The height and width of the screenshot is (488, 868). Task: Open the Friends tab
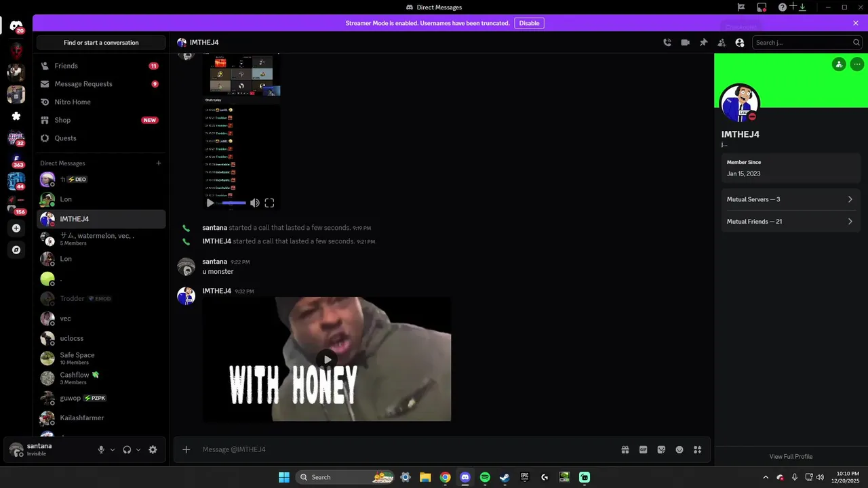[x=101, y=66]
